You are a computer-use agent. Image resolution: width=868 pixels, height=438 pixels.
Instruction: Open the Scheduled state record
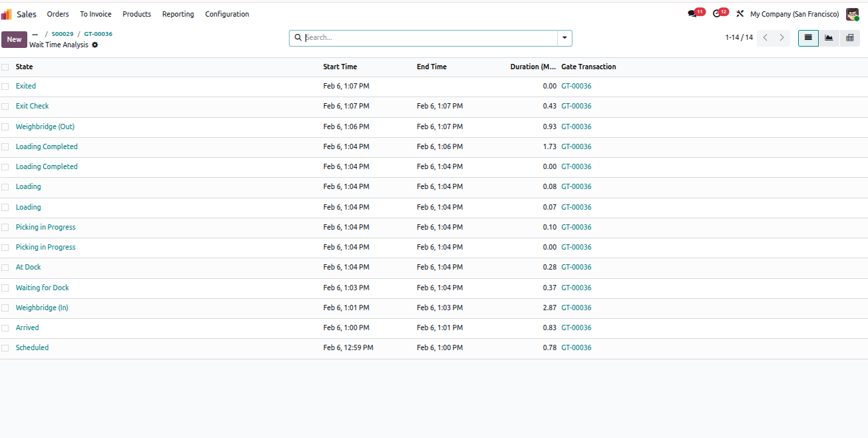pyautogui.click(x=32, y=348)
